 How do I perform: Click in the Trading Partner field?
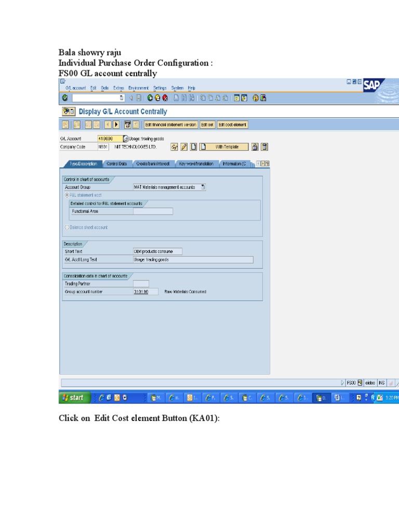click(x=141, y=284)
